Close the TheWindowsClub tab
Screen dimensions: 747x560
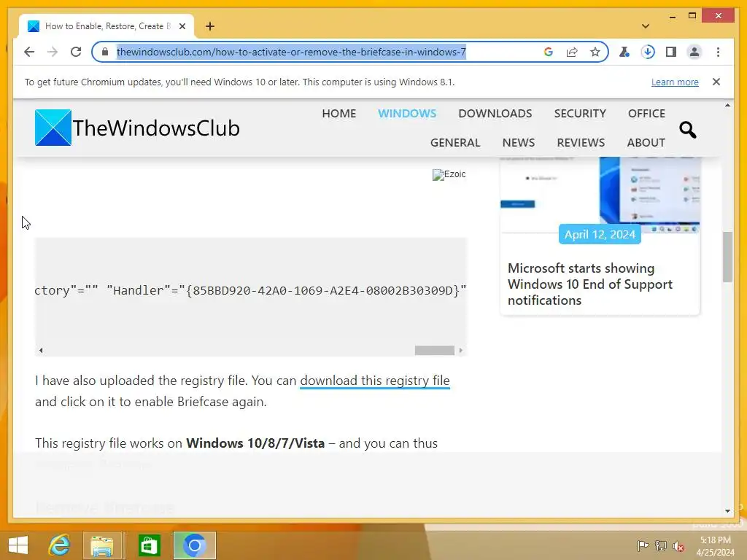click(x=182, y=26)
